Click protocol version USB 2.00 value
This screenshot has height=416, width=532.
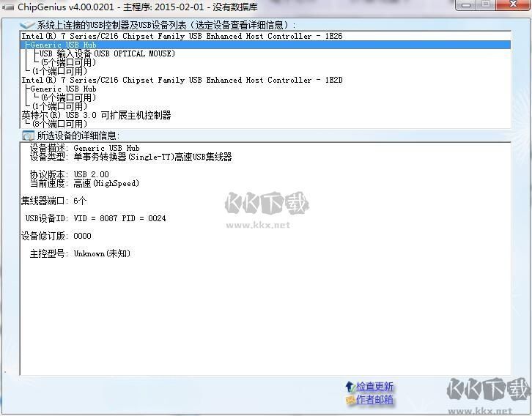point(92,174)
